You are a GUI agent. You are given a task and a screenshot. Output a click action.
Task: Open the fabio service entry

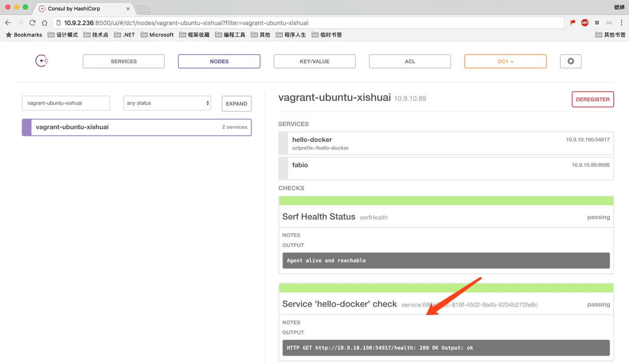click(446, 168)
